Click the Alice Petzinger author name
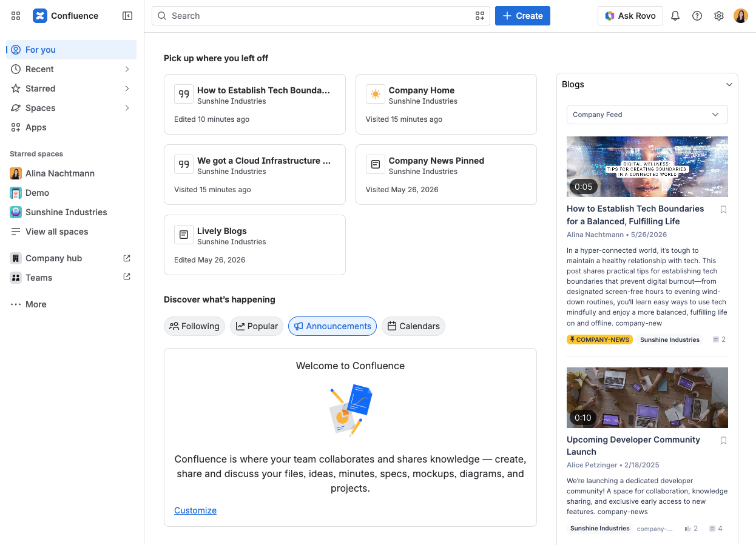Screen dimensions: 756x545 [x=592, y=465]
